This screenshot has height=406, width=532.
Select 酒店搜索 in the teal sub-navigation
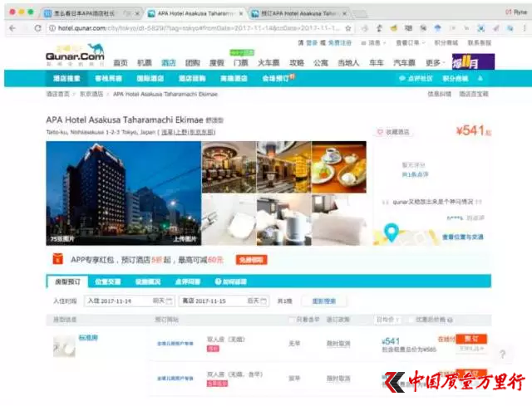[x=66, y=79]
